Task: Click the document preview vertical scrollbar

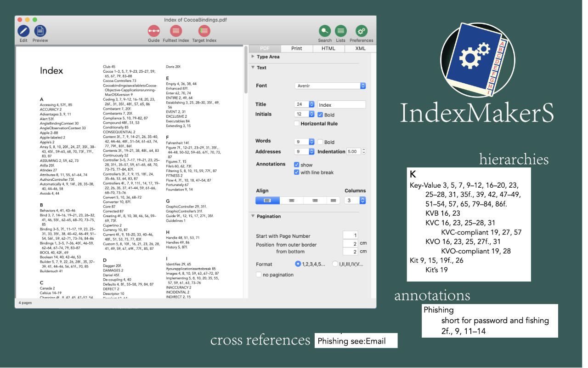Action: 246,69
